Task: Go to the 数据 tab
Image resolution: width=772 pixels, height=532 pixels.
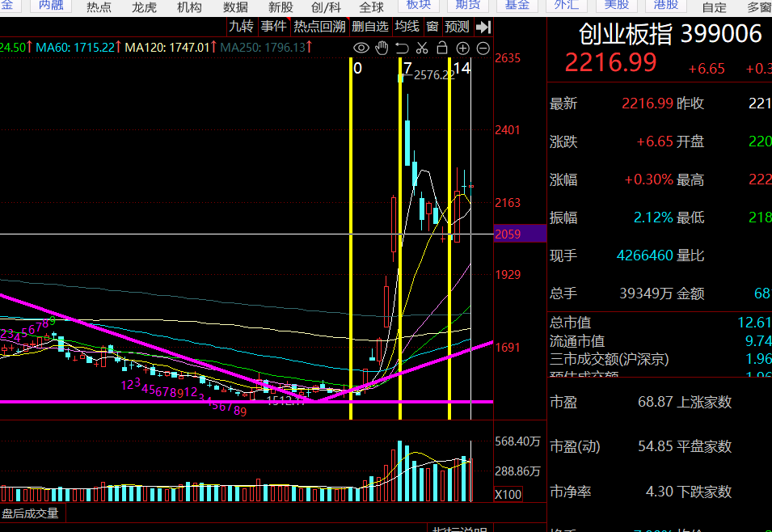Action: click(235, 7)
